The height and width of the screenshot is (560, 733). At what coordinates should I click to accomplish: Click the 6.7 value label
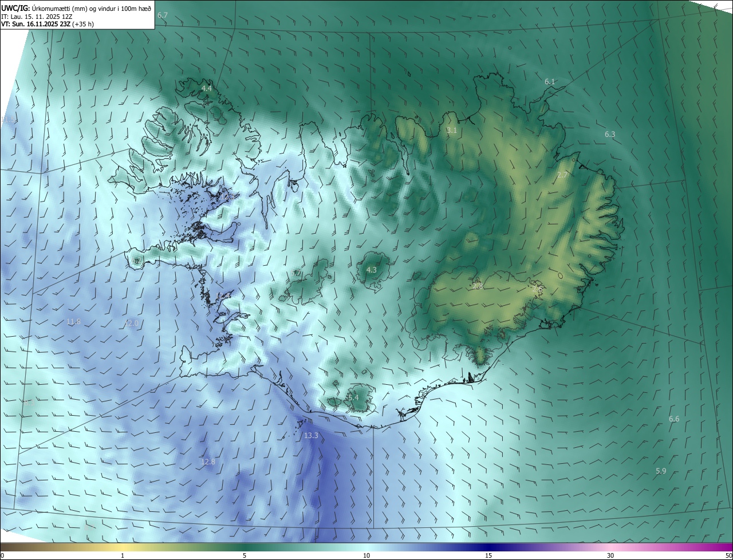point(163,15)
